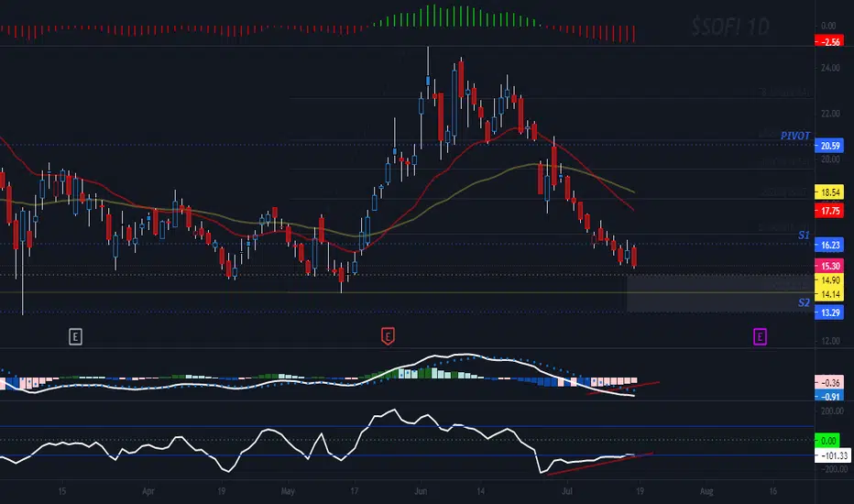Click the Aug label on time axis

pos(706,491)
